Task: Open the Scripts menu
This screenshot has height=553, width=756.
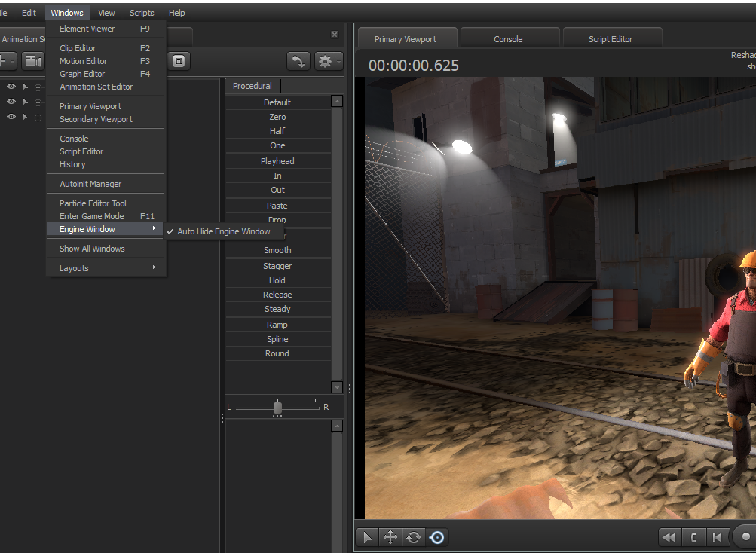Action: pyautogui.click(x=142, y=13)
